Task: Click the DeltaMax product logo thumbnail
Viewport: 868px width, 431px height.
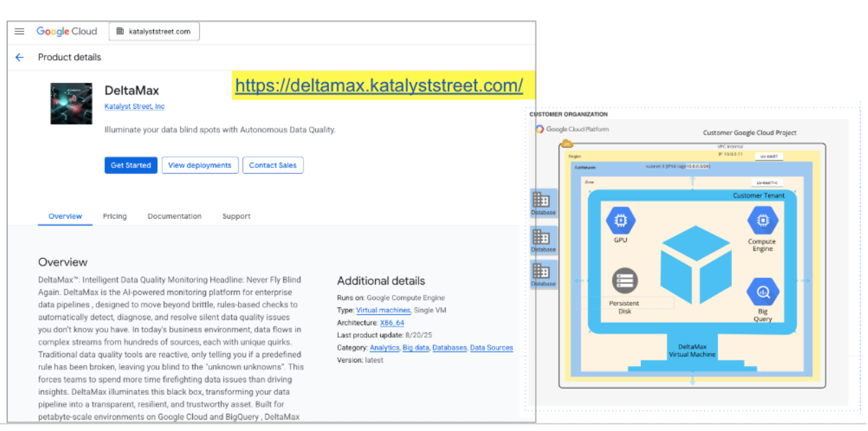Action: [71, 103]
